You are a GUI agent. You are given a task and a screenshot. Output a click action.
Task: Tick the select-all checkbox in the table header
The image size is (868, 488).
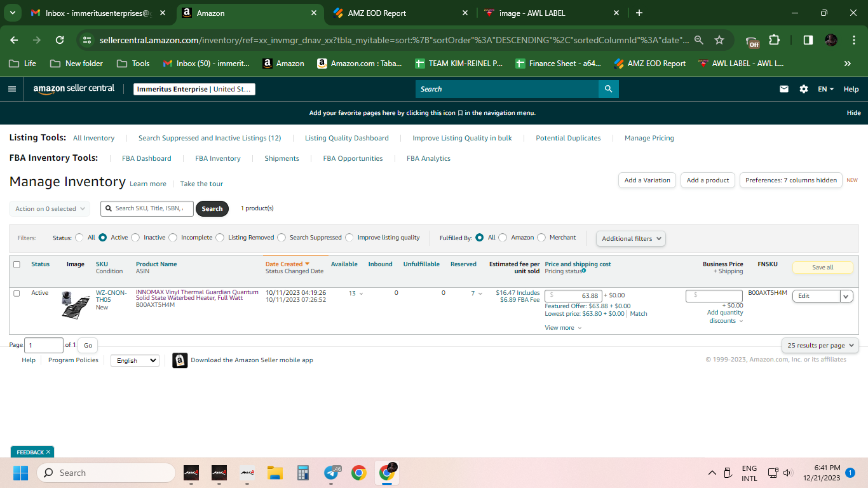17,264
